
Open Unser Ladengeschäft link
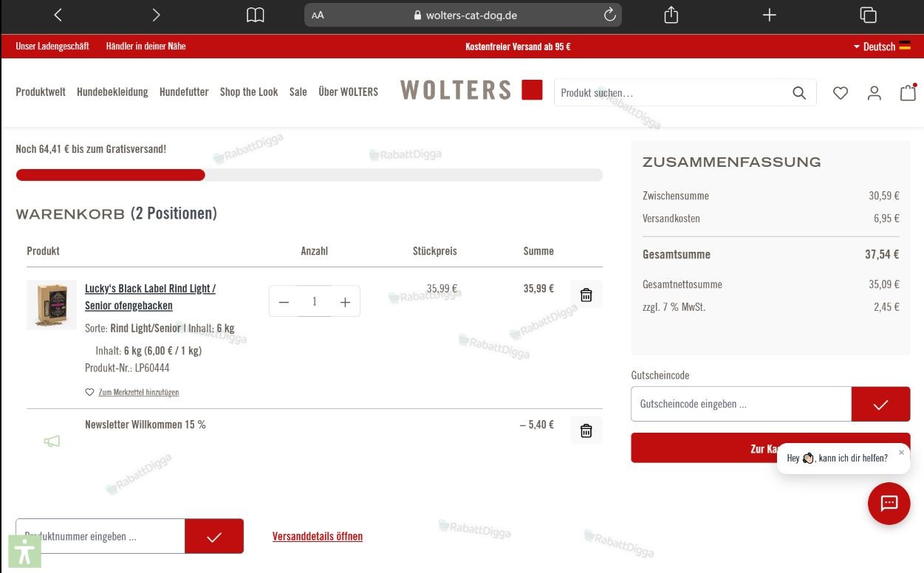52,46
